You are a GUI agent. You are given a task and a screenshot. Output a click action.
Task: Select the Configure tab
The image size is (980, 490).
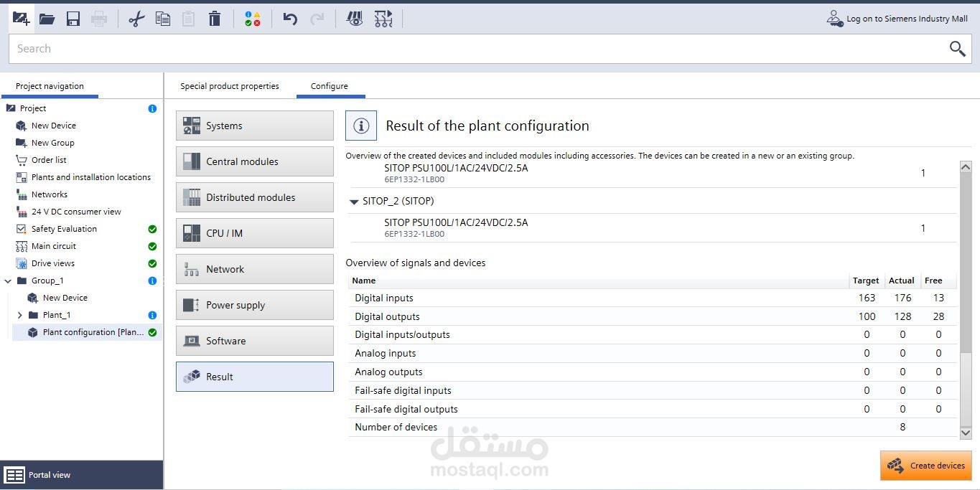pos(330,86)
